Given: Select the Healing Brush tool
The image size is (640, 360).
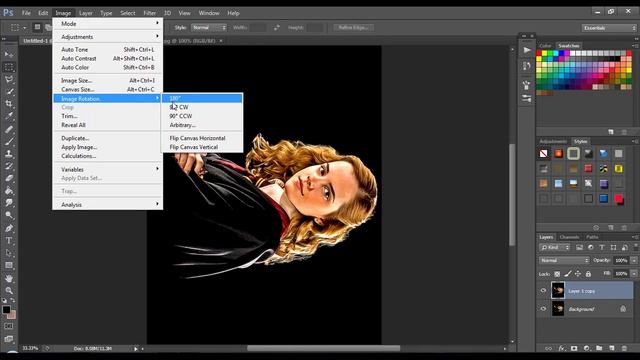Looking at the screenshot, I should coord(9,129).
